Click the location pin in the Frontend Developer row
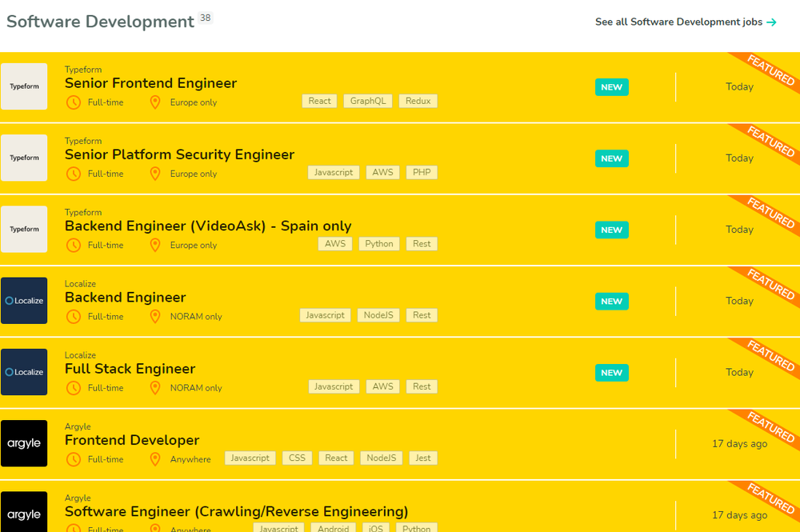The image size is (800, 532). [155, 459]
